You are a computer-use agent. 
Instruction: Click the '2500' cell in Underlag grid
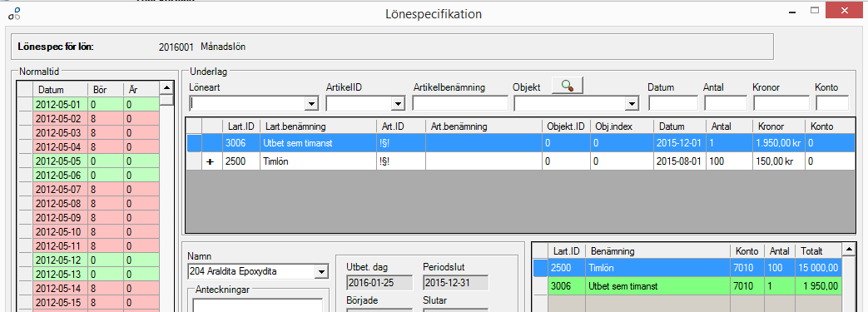coord(241,161)
